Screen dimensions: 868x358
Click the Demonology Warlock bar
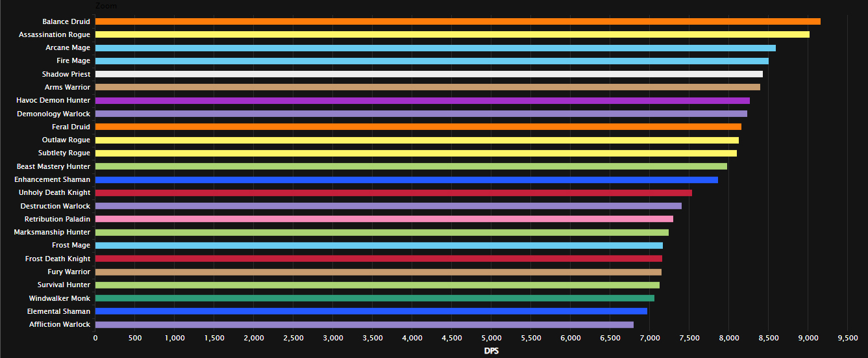click(421, 114)
